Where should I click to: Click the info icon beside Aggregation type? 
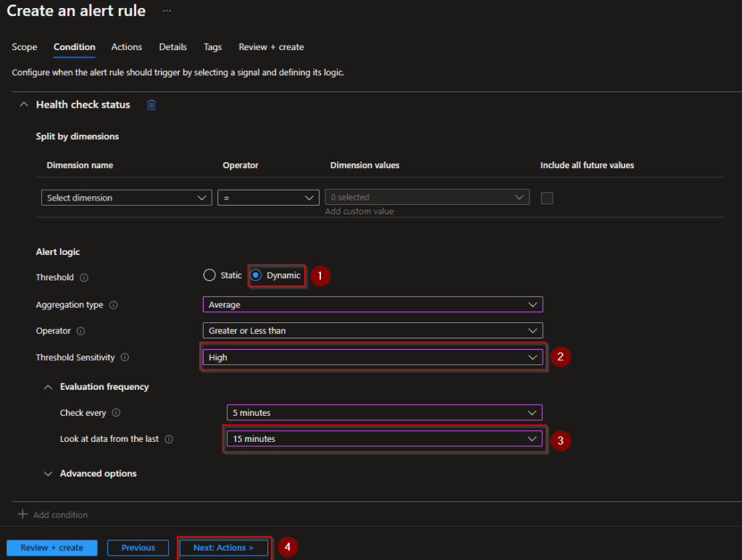[x=113, y=305]
